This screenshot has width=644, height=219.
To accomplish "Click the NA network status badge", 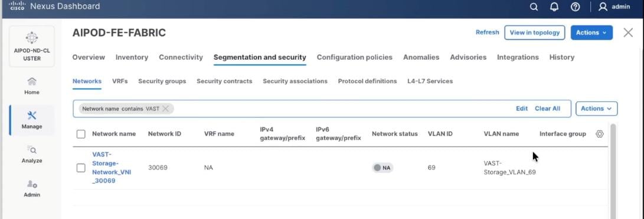I will (383, 168).
